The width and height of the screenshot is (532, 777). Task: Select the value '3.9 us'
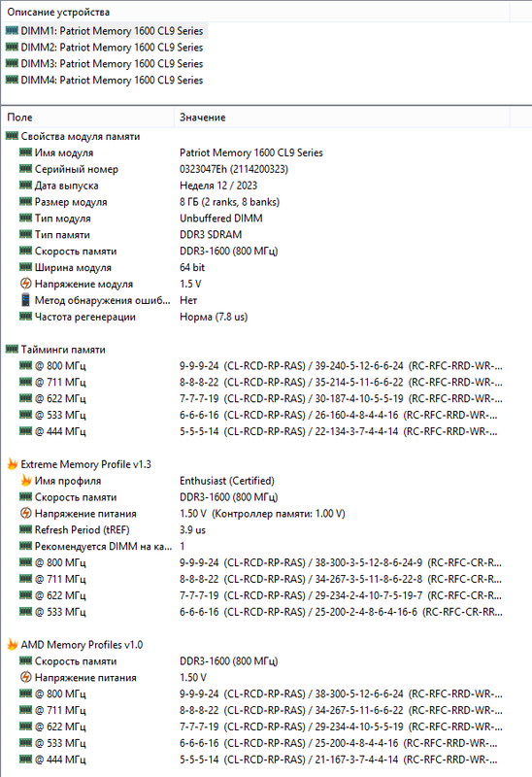192,529
